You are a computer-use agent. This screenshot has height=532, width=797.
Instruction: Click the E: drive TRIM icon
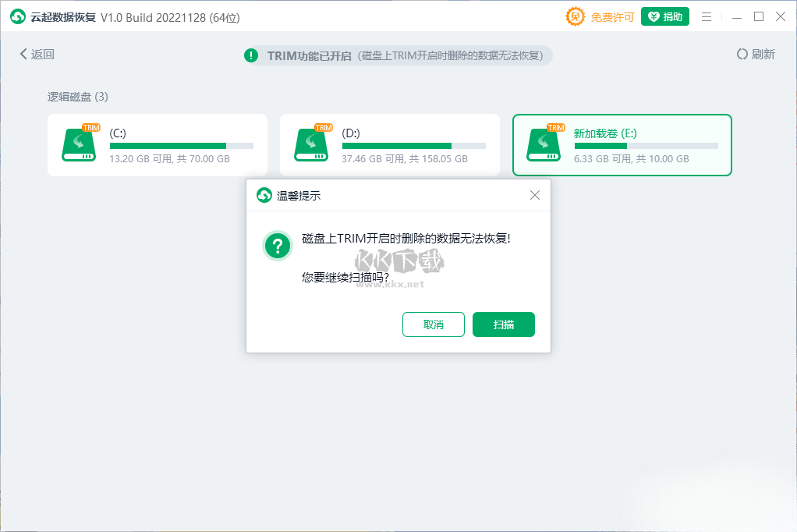(x=556, y=127)
